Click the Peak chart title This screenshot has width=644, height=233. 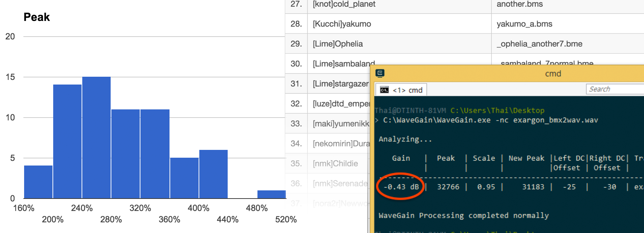pyautogui.click(x=37, y=17)
